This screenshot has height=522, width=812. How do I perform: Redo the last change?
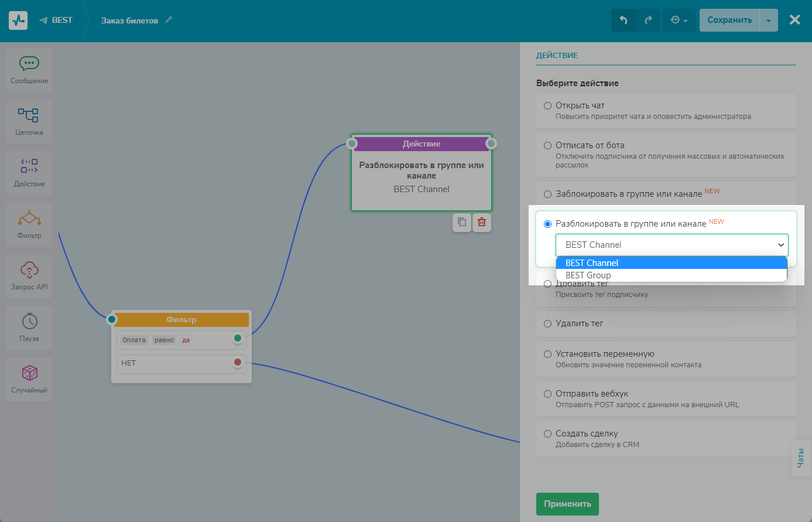tap(648, 20)
